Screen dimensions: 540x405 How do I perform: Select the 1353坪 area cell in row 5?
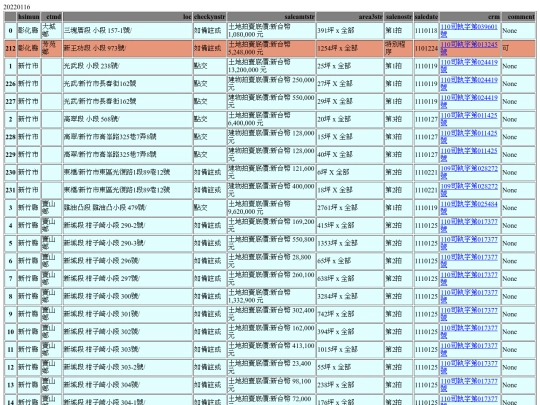coord(350,243)
